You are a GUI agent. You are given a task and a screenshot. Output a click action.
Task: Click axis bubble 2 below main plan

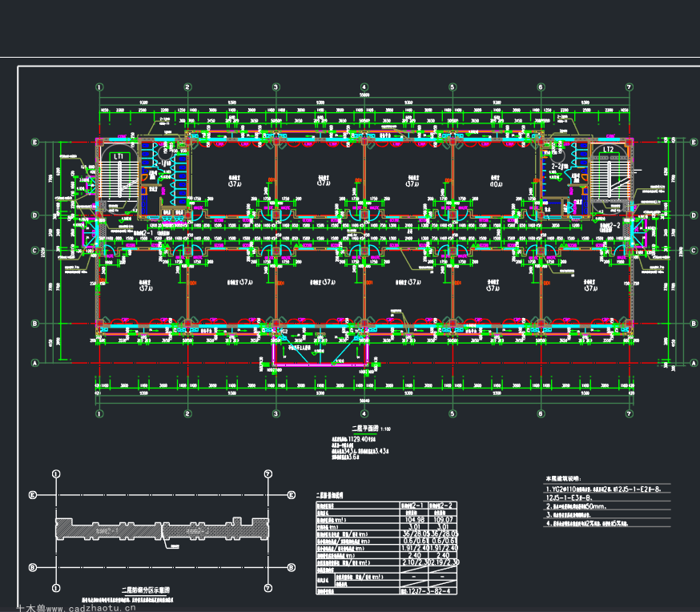pos(187,414)
